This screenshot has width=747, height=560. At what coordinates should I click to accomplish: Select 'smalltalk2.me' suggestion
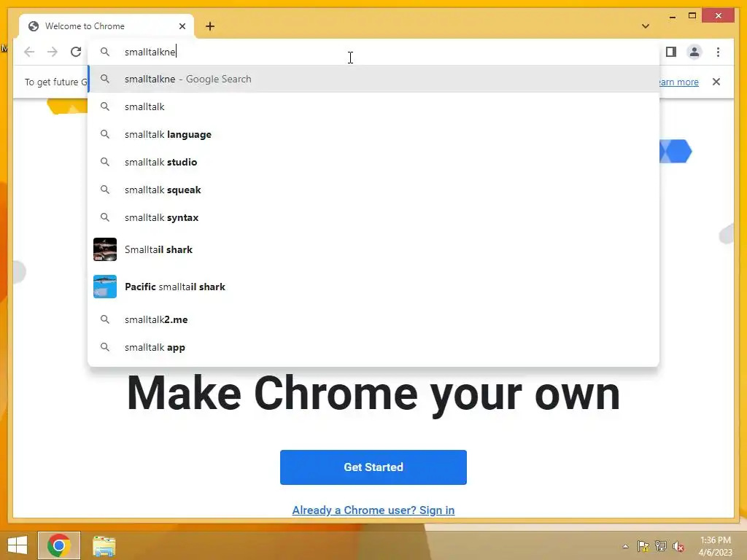click(373, 319)
